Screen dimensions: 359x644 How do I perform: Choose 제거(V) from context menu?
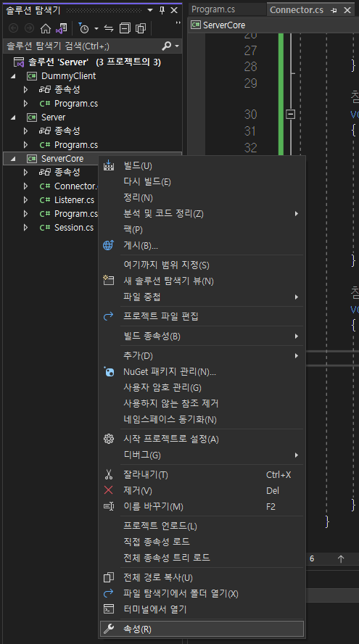[x=202, y=491]
